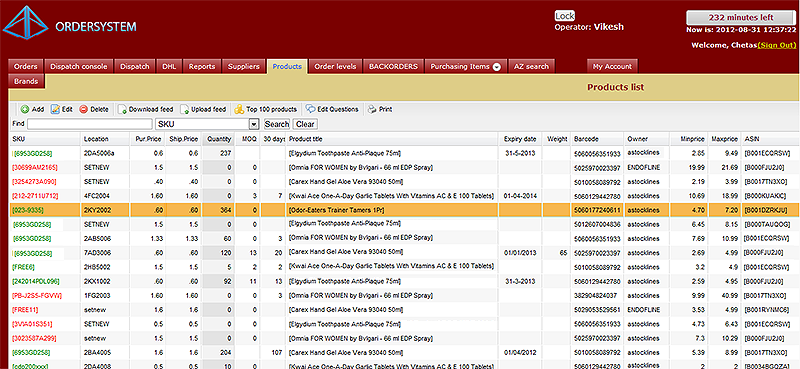Image resolution: width=800 pixels, height=369 pixels.
Task: Sort by the Location column header
Action: tap(105, 139)
